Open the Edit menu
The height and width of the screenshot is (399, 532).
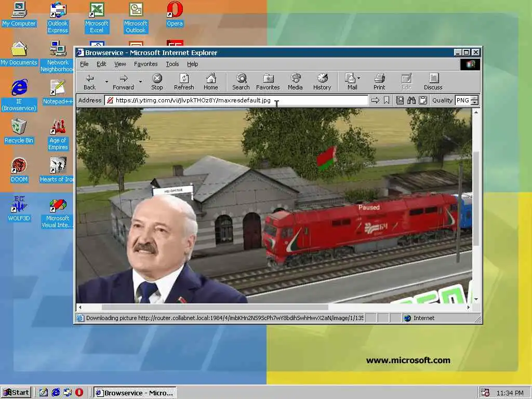click(101, 64)
